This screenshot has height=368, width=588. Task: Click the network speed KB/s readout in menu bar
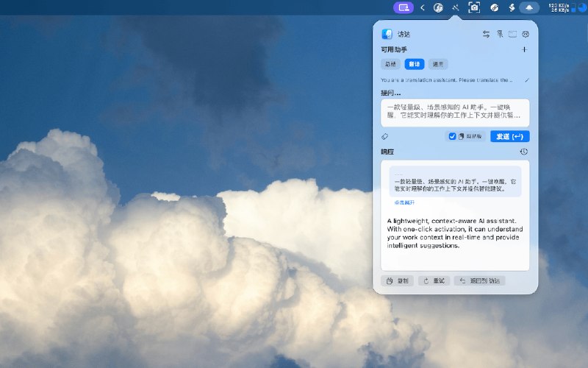click(x=559, y=7)
